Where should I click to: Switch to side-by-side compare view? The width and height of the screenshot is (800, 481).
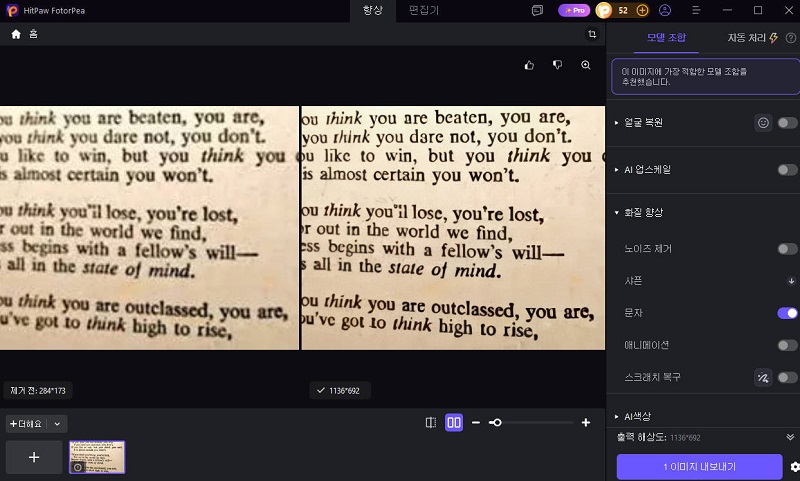click(x=454, y=422)
